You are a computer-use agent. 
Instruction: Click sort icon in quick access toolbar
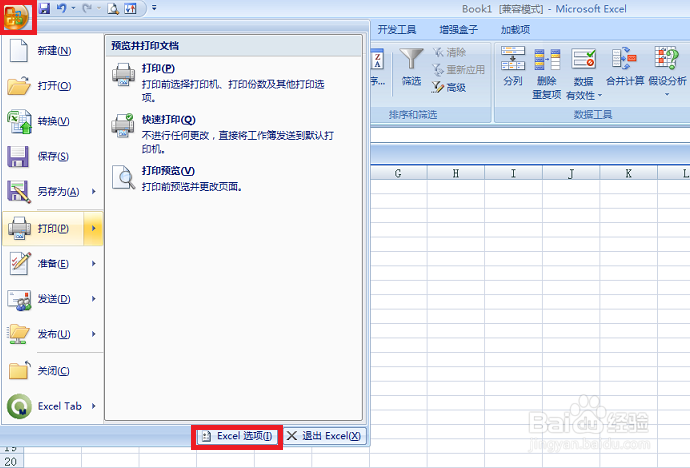tap(131, 8)
